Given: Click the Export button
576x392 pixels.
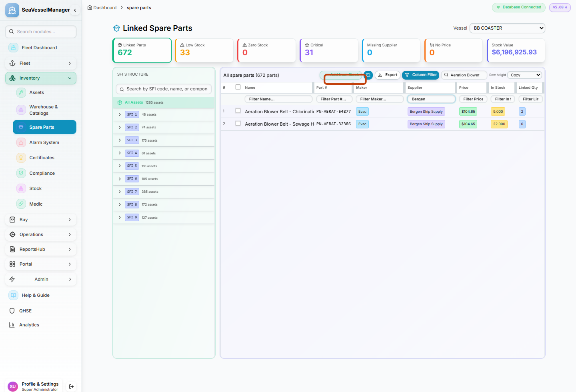Looking at the screenshot, I should pos(388,75).
